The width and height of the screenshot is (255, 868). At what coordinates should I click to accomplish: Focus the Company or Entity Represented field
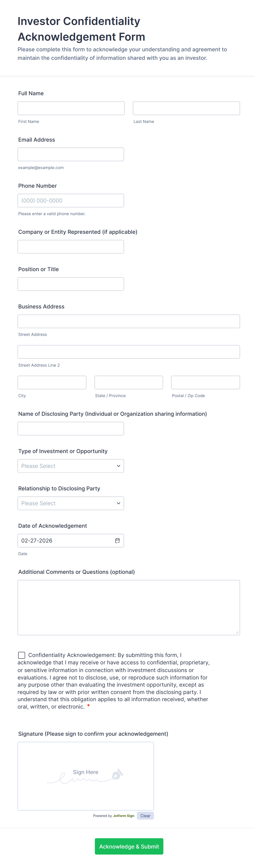tap(71, 247)
